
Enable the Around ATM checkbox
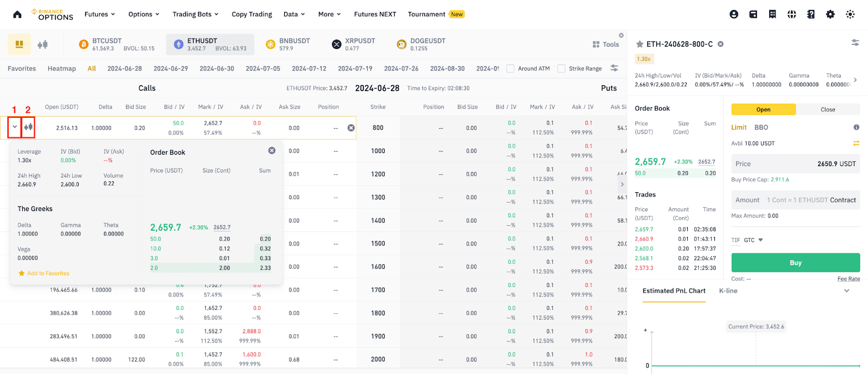click(510, 68)
